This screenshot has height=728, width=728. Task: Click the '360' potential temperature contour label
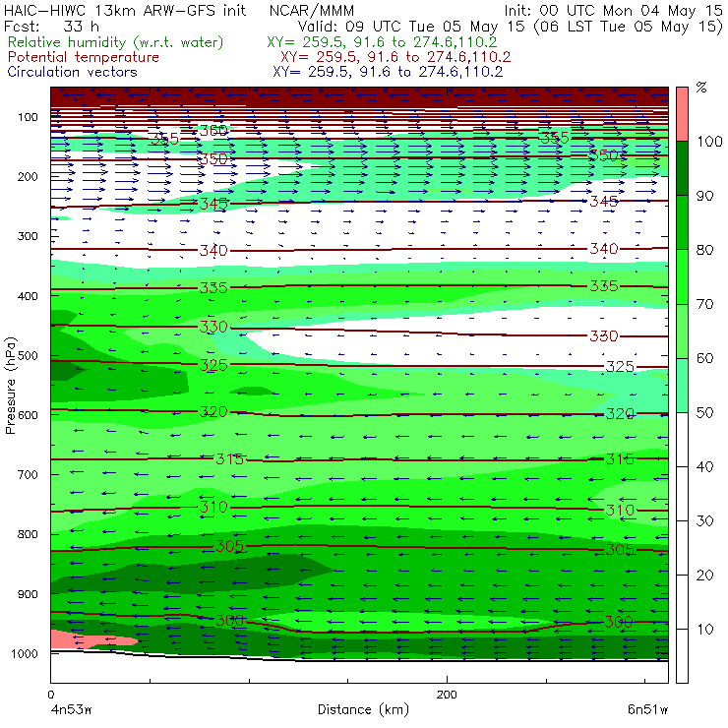pyautogui.click(x=213, y=131)
